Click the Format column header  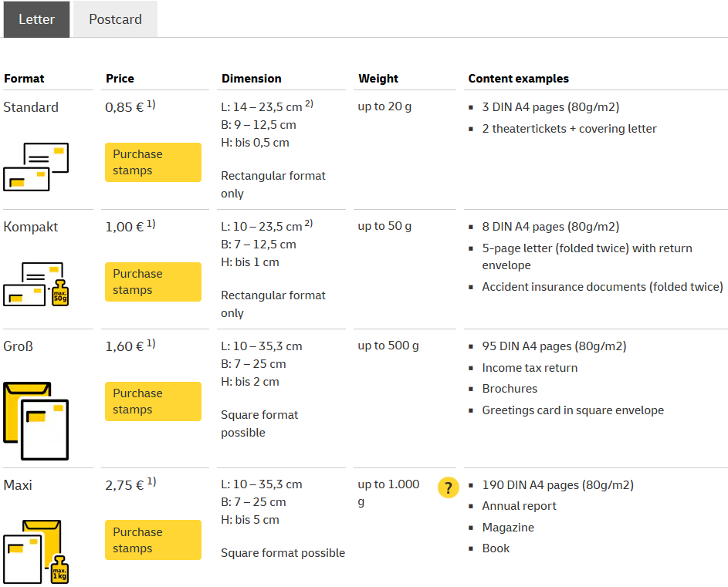coord(24,79)
